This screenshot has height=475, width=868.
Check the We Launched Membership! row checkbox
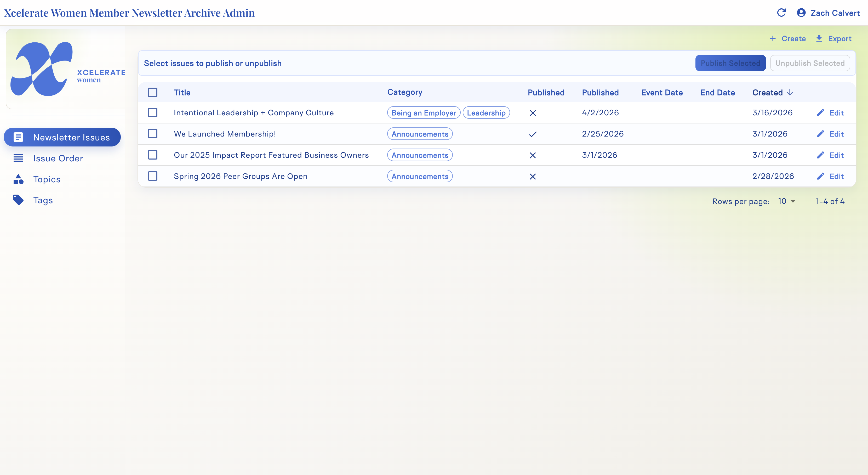(153, 134)
